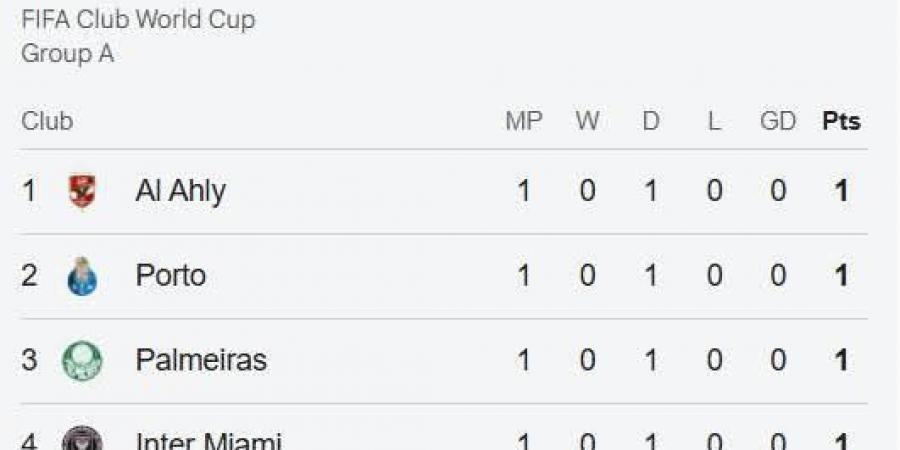Screen dimensions: 900x450
Task: Click the MP column header
Action: coord(523,122)
